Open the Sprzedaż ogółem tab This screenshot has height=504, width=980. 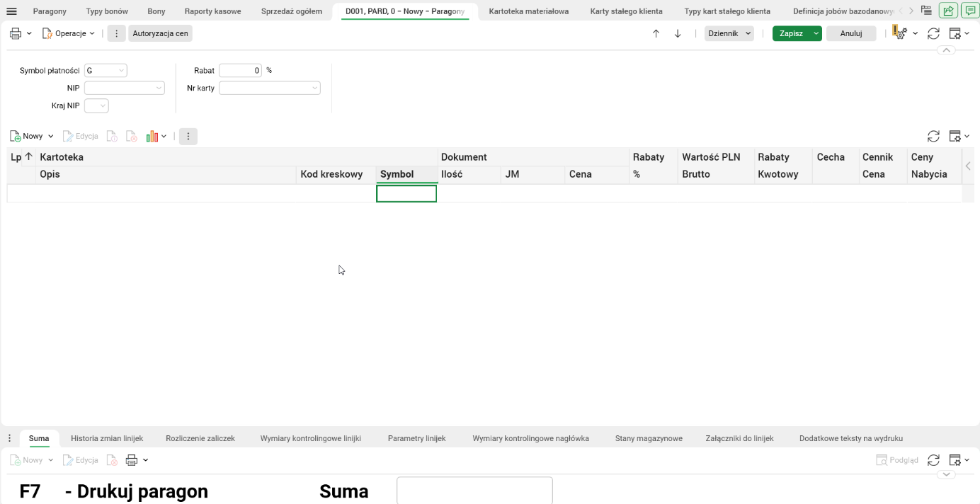tap(292, 11)
